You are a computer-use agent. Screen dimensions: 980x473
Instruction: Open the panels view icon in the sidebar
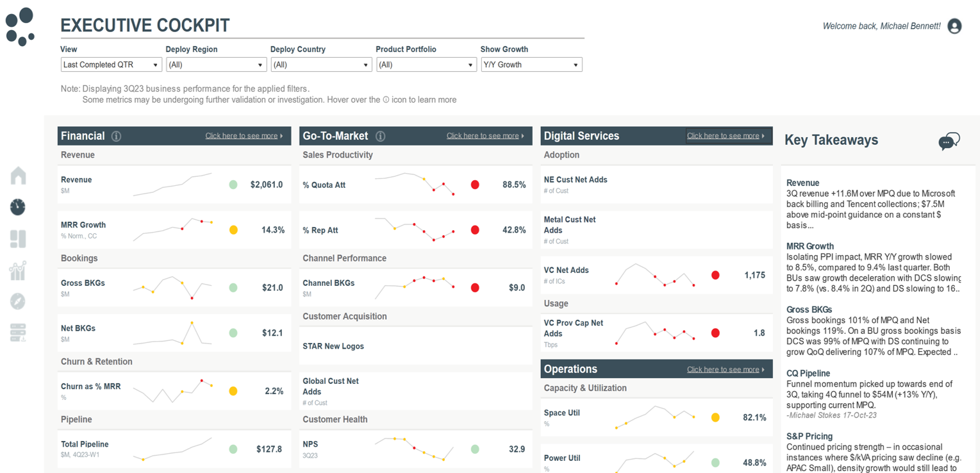point(18,238)
